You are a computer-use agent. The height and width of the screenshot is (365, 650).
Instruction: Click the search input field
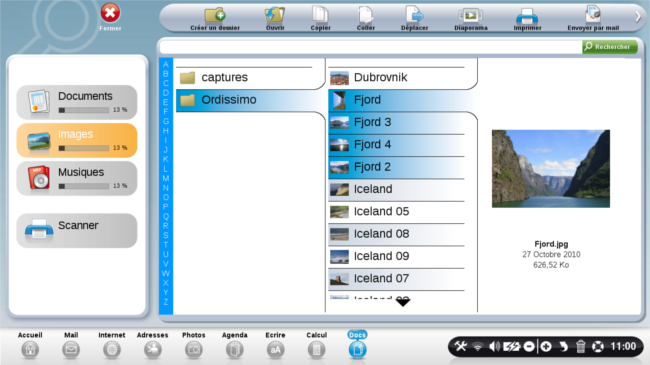tap(371, 47)
